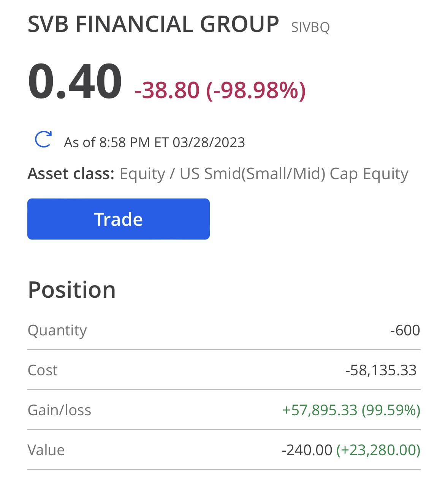Select the +57,895.33 (99.59%) gain figure

[351, 410]
